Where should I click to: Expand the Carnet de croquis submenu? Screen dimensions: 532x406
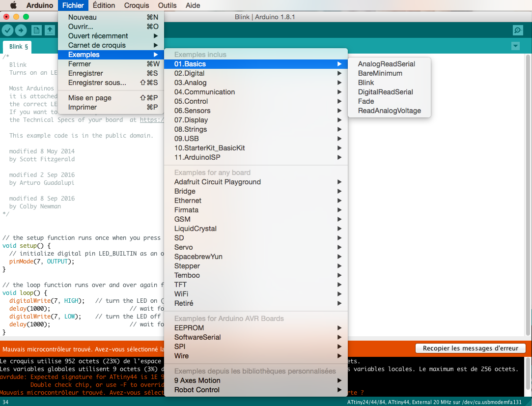(111, 45)
